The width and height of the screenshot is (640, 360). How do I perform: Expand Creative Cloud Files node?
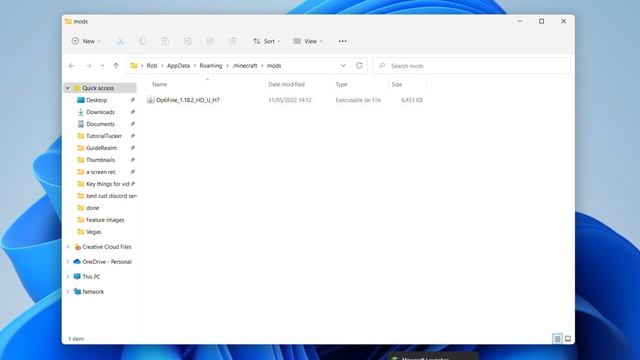(68, 247)
